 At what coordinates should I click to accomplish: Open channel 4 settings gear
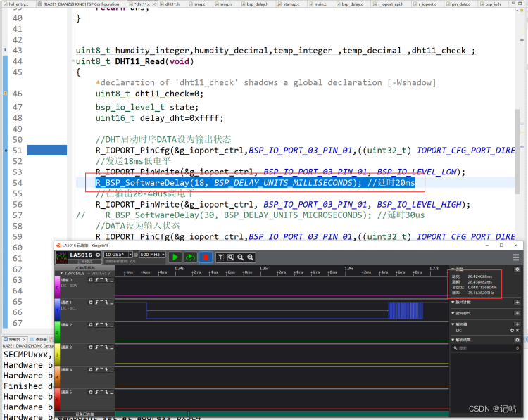click(x=91, y=370)
